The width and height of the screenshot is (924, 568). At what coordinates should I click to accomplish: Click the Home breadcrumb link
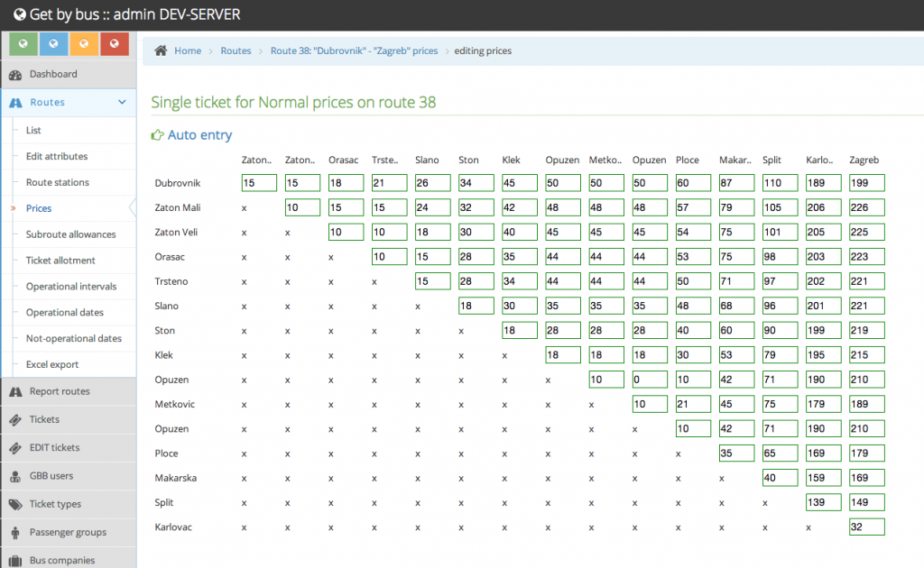coord(188,50)
